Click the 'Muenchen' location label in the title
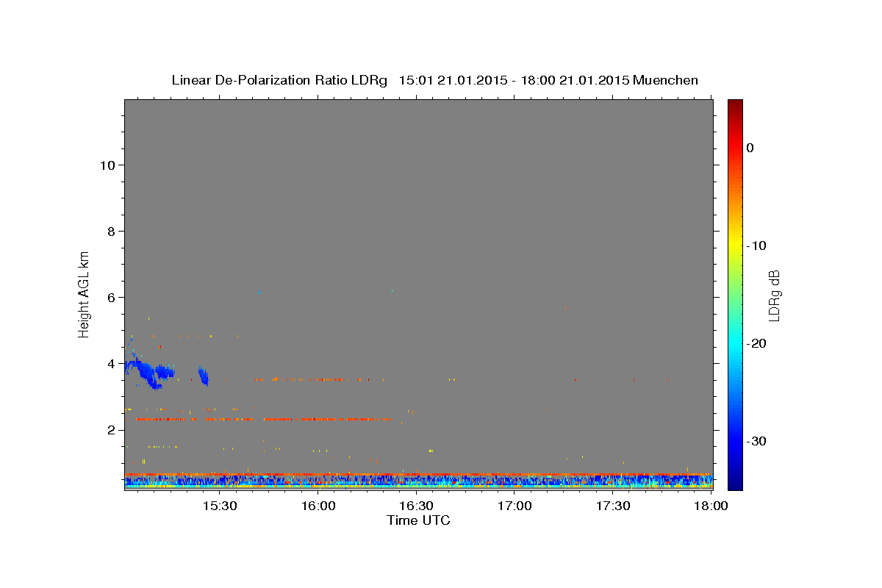Image resolution: width=882 pixels, height=588 pixels. (x=665, y=80)
